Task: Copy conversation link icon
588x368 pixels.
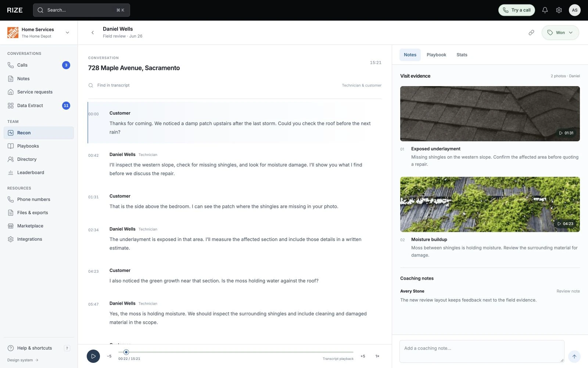Action: tap(531, 33)
